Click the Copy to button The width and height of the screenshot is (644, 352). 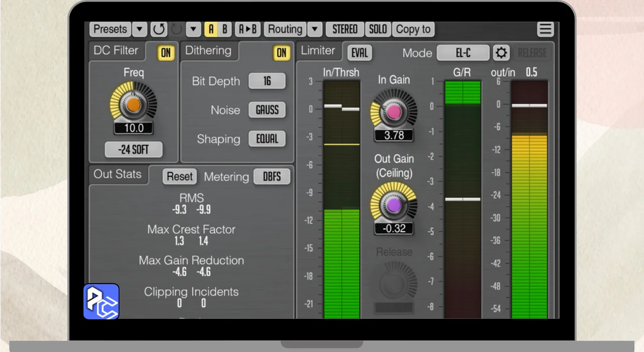tap(413, 29)
